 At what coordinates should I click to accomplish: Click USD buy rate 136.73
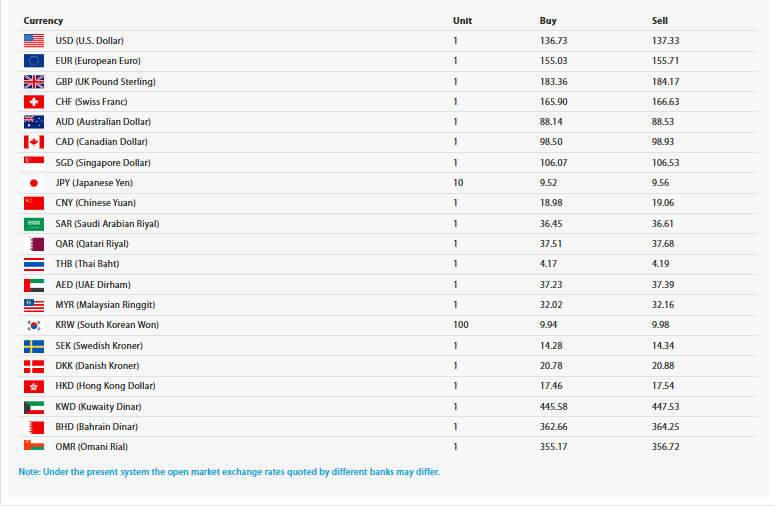click(553, 41)
